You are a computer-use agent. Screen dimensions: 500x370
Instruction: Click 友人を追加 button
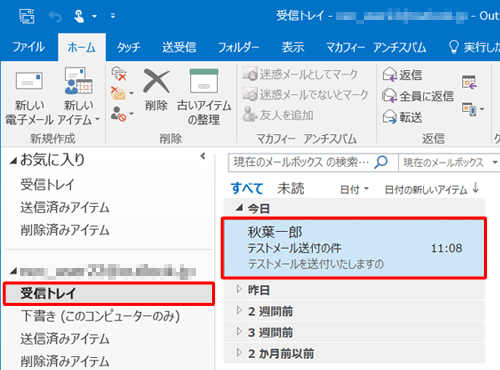coord(278,115)
